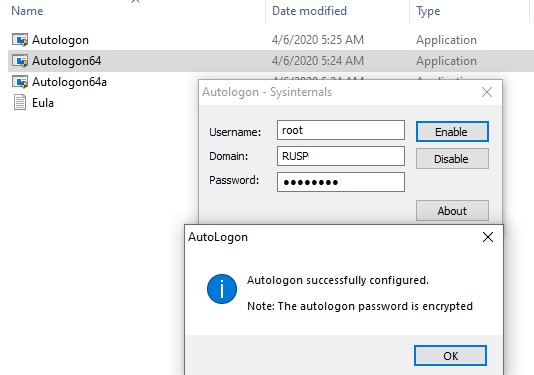
Task: Click the Domain: label
Action: coord(229,156)
